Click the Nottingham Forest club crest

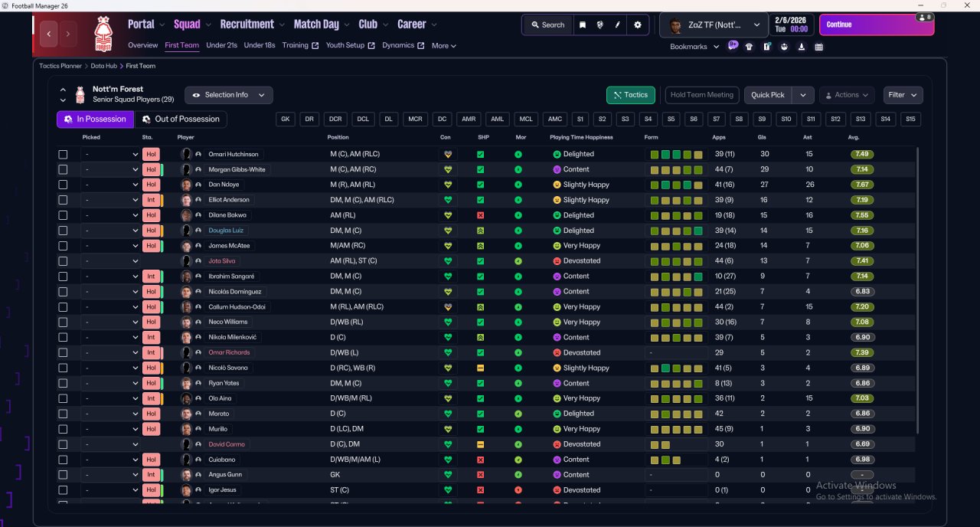[x=103, y=32]
